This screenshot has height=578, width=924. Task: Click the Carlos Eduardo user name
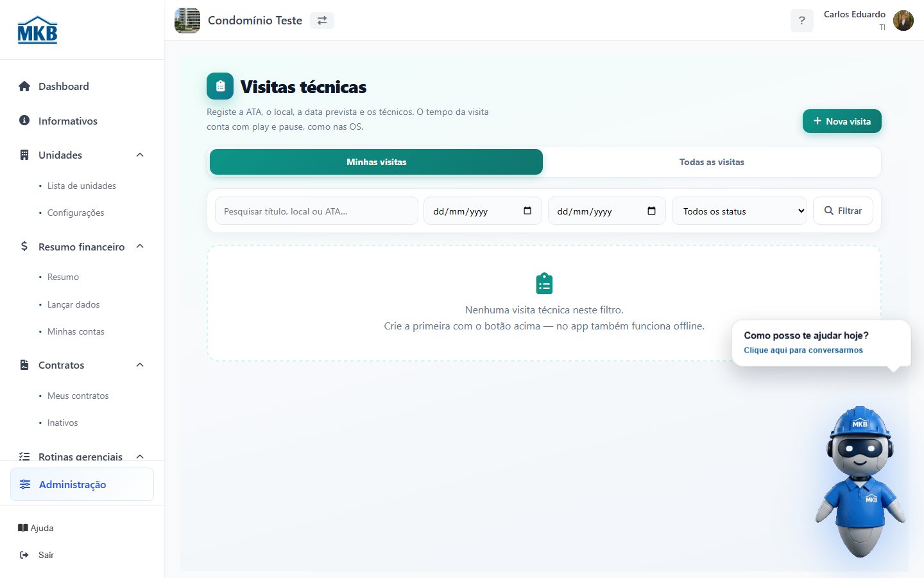click(854, 14)
